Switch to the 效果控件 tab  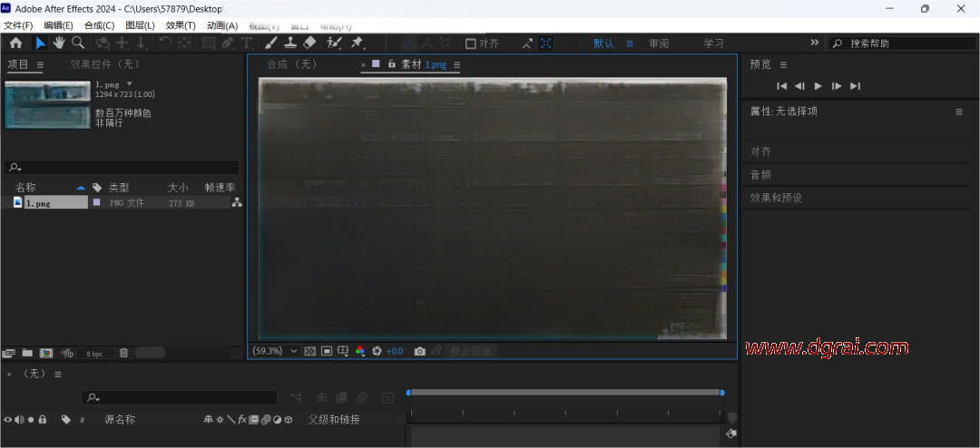point(104,64)
